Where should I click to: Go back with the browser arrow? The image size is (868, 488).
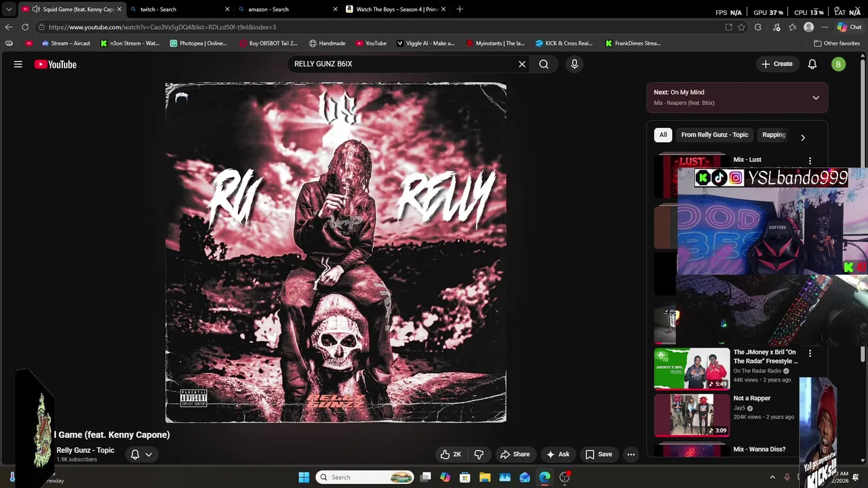(x=9, y=27)
